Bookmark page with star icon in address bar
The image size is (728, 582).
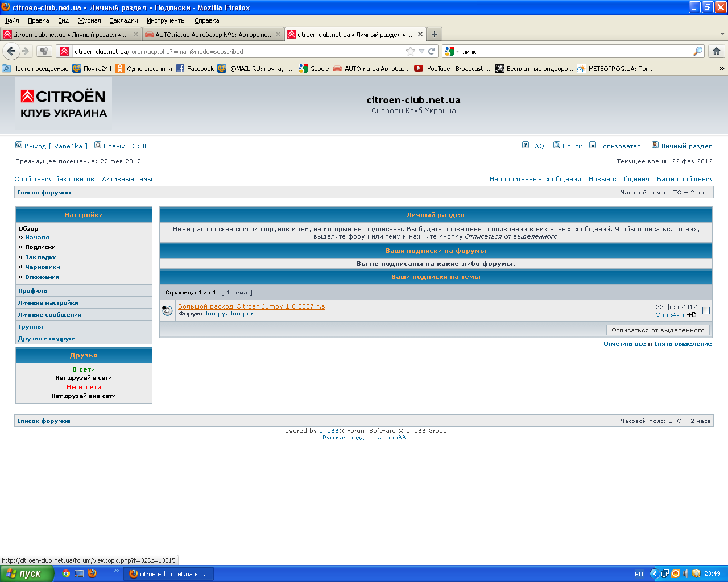(411, 51)
